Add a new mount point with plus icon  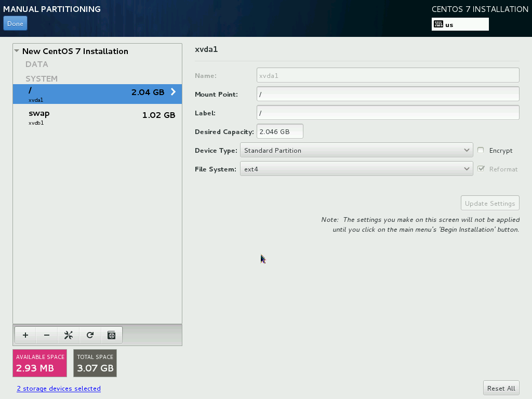click(x=25, y=335)
